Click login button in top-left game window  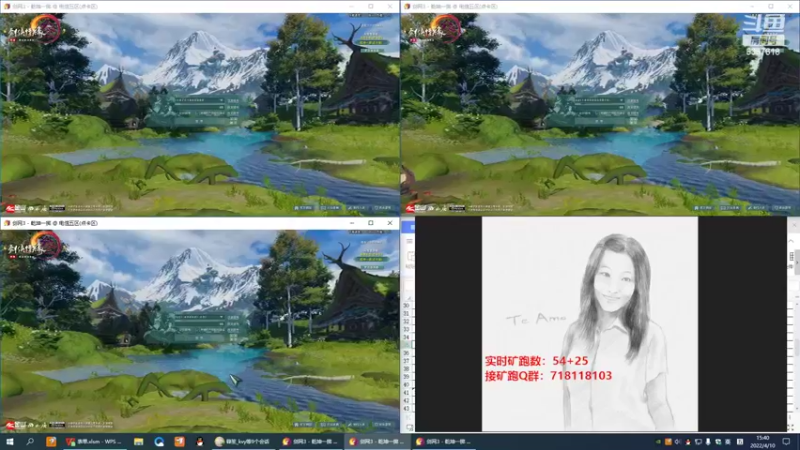(x=199, y=121)
